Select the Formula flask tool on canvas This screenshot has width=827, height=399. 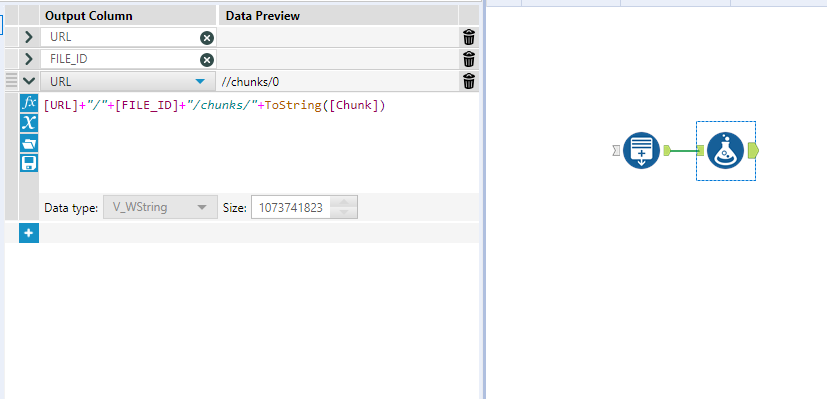click(726, 151)
